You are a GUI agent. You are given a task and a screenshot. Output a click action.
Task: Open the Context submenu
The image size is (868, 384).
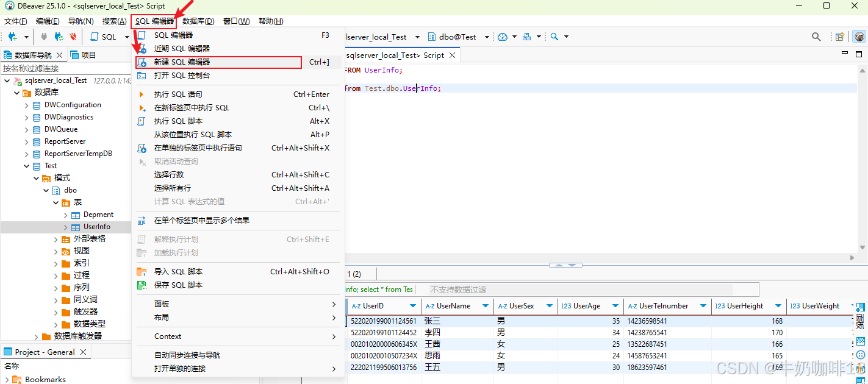238,336
